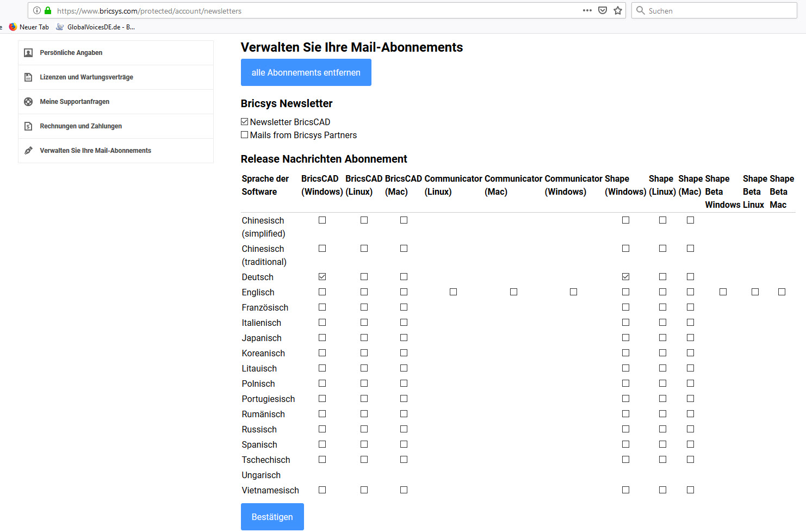Open Meine Supportanfragen menu item

click(x=75, y=102)
